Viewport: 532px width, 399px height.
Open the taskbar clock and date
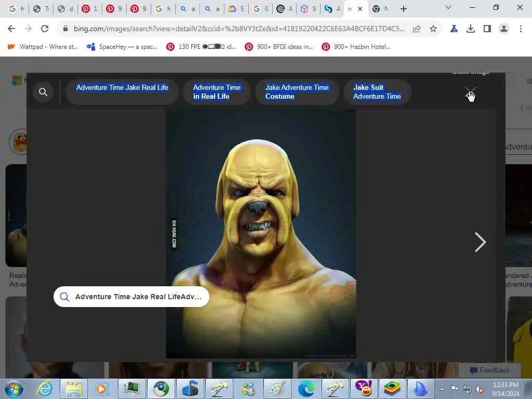[x=506, y=389]
